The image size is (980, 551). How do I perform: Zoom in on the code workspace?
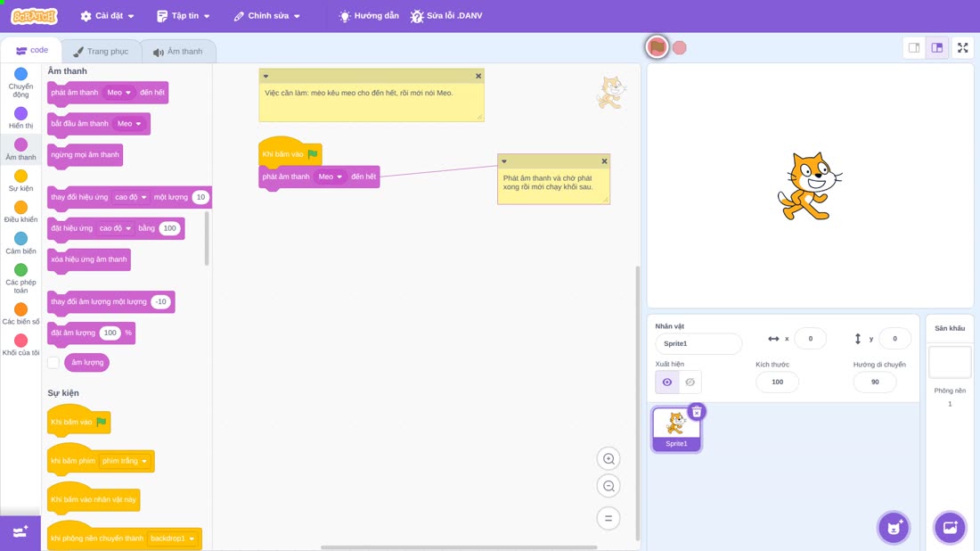point(608,459)
